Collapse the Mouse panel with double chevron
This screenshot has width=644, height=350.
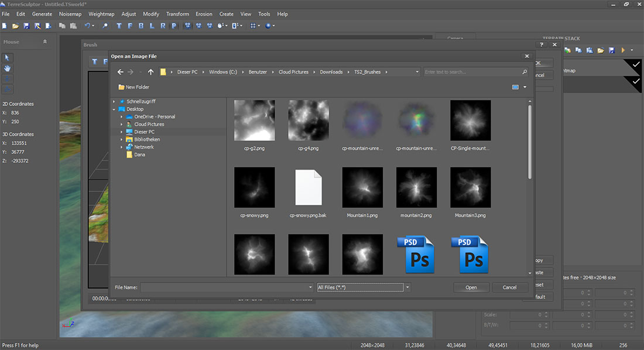click(x=44, y=42)
